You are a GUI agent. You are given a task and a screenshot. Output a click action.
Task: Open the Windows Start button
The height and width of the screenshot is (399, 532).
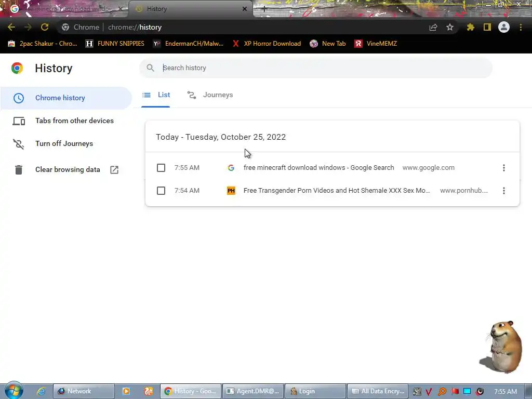14,391
